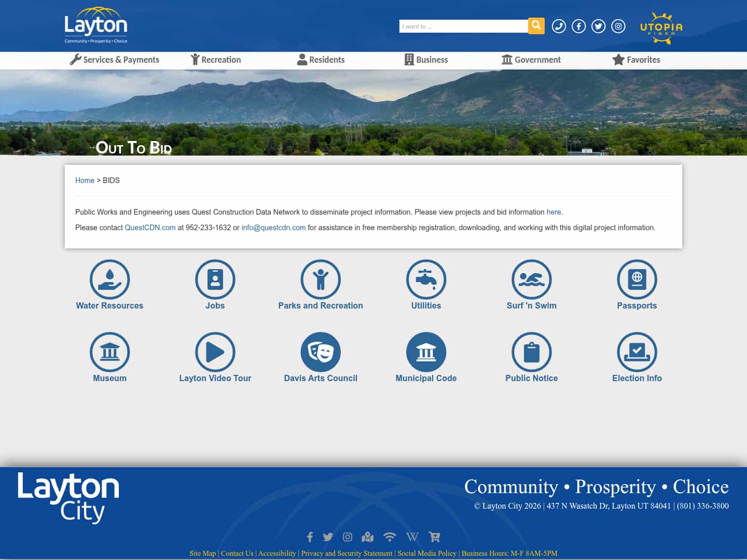The image size is (747, 560).
Task: Open Privacy and Security Statement link
Action: (x=347, y=553)
